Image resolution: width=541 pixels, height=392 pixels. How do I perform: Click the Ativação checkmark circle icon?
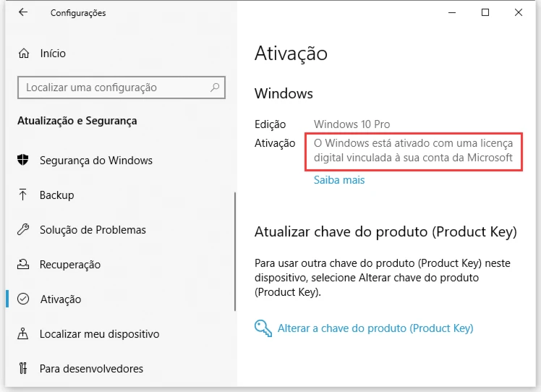24,299
